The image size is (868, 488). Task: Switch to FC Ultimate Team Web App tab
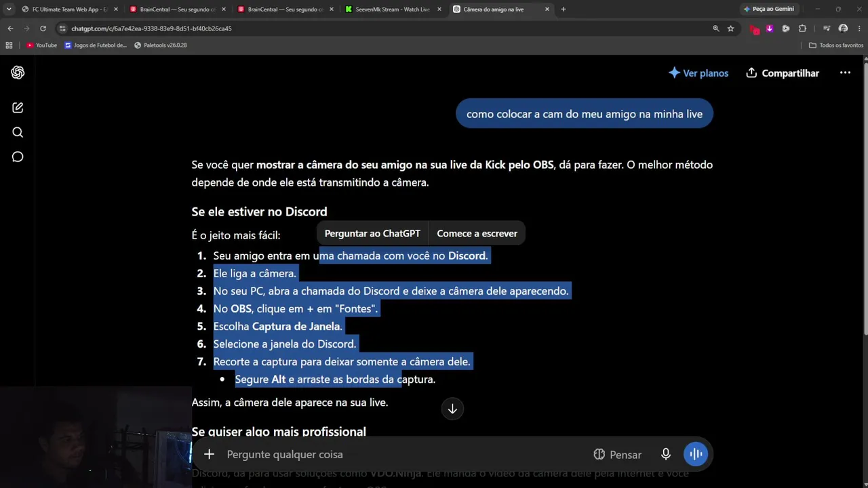tap(70, 9)
